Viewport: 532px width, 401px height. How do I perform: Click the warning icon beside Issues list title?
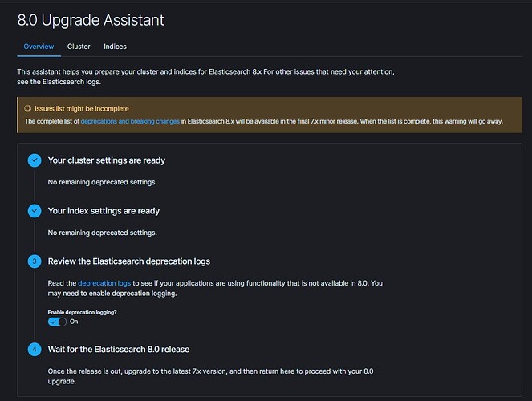click(x=28, y=108)
